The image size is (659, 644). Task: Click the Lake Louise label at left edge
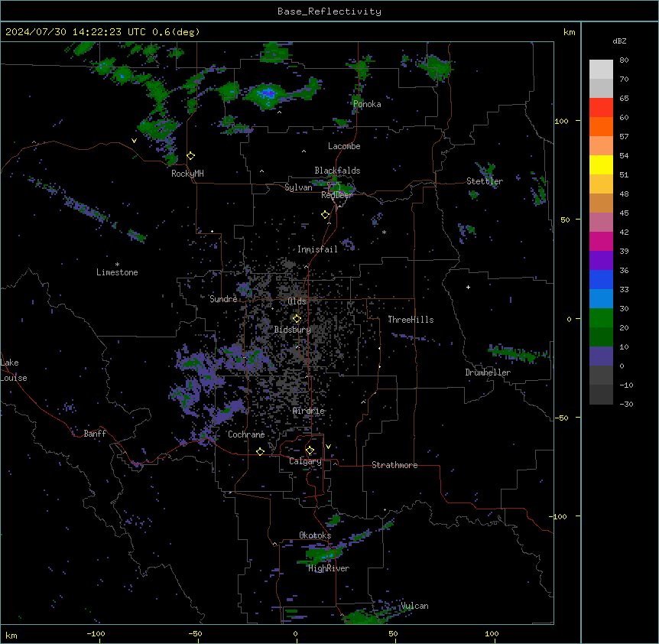[14, 370]
